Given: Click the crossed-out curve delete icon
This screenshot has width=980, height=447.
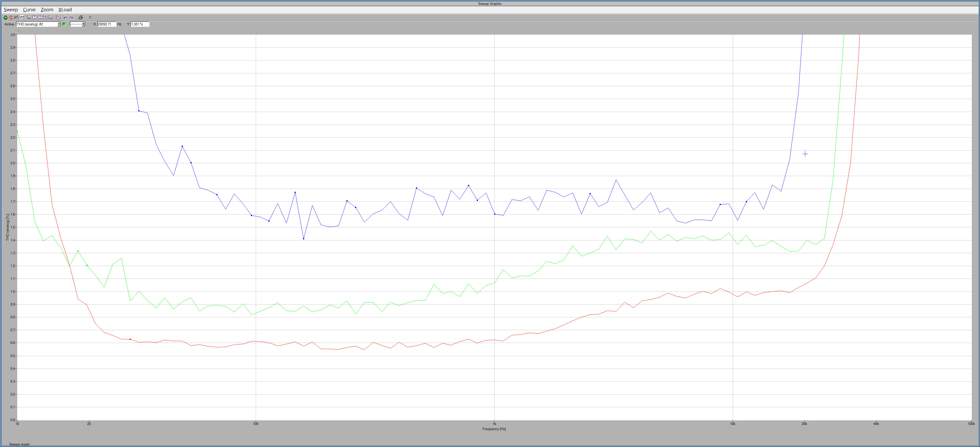Looking at the screenshot, I should point(58,17).
